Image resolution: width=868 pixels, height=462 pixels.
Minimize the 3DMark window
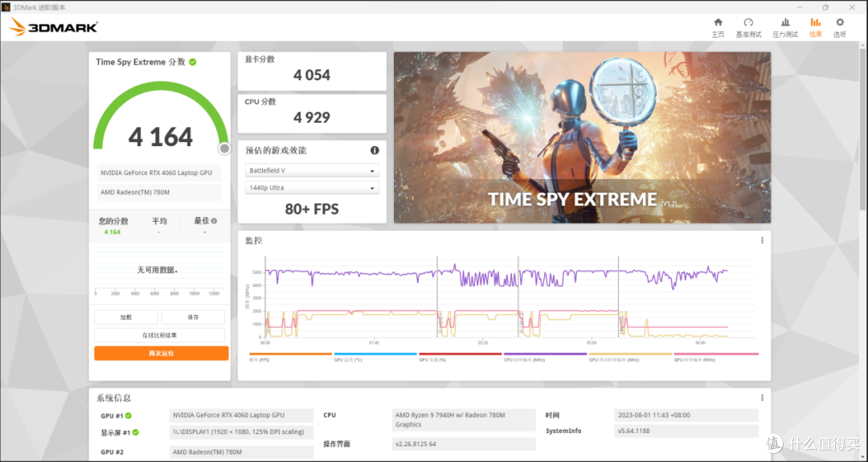tap(799, 7)
